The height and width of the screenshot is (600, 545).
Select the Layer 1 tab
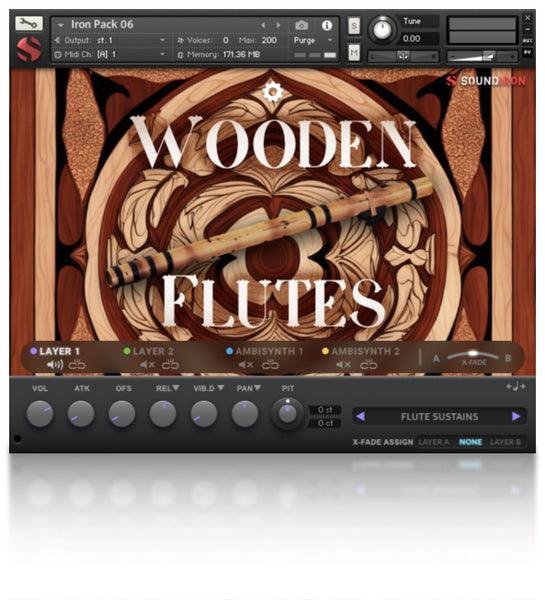click(x=59, y=351)
